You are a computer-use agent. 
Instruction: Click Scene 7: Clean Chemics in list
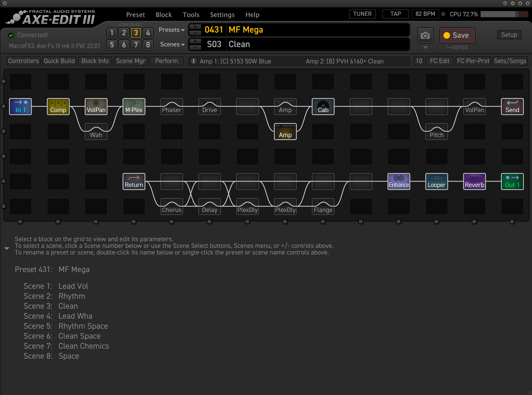pyautogui.click(x=66, y=346)
